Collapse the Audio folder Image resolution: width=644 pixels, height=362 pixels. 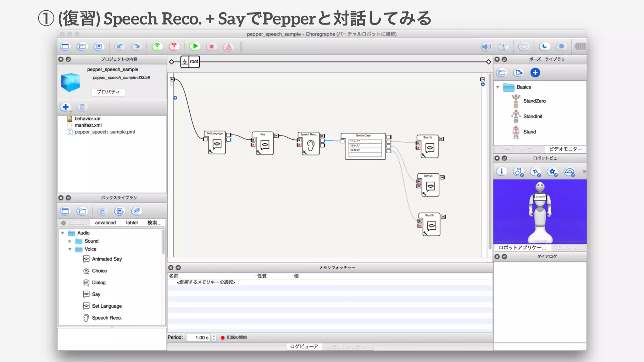pyautogui.click(x=63, y=233)
